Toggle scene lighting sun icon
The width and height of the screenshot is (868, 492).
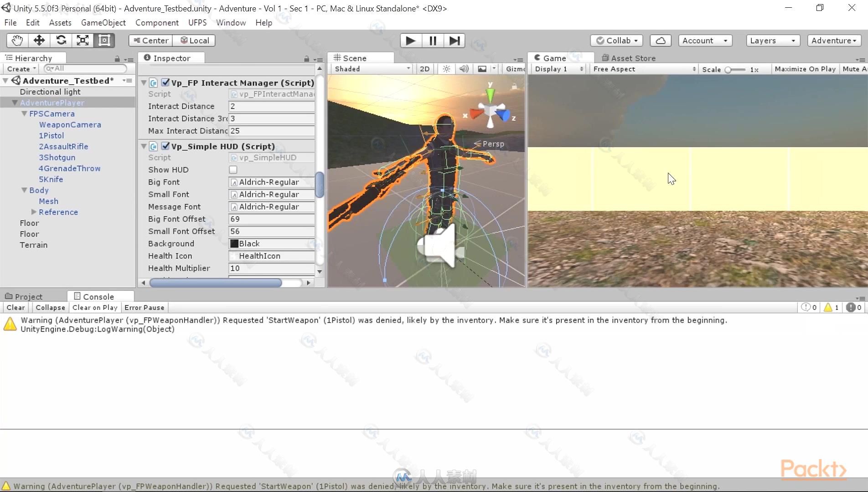(446, 69)
